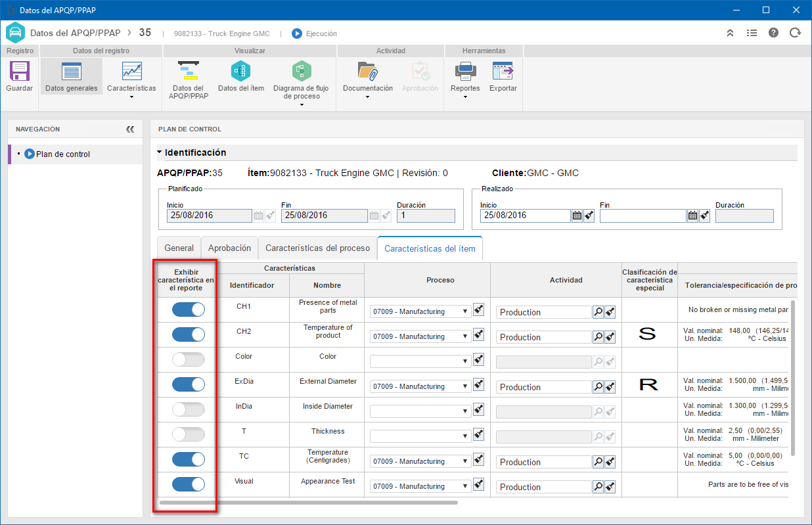Clear the Realizado Fin date with eraser
The height and width of the screenshot is (525, 812).
[x=704, y=216]
